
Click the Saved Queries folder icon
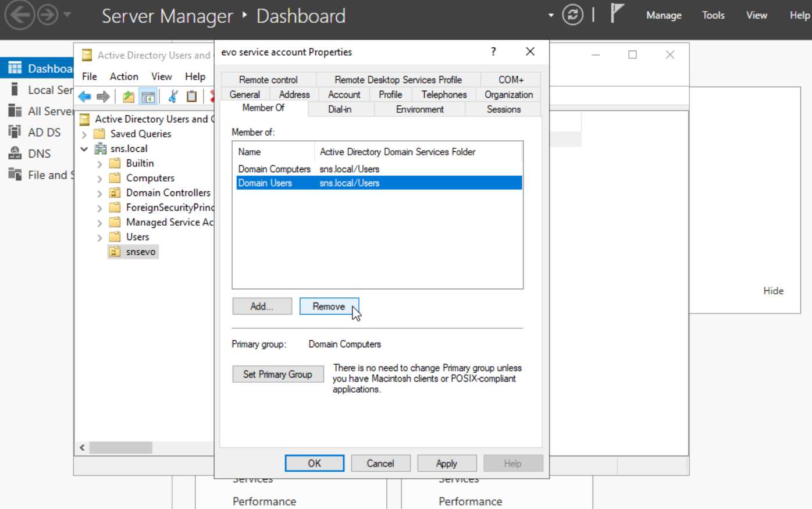[100, 134]
